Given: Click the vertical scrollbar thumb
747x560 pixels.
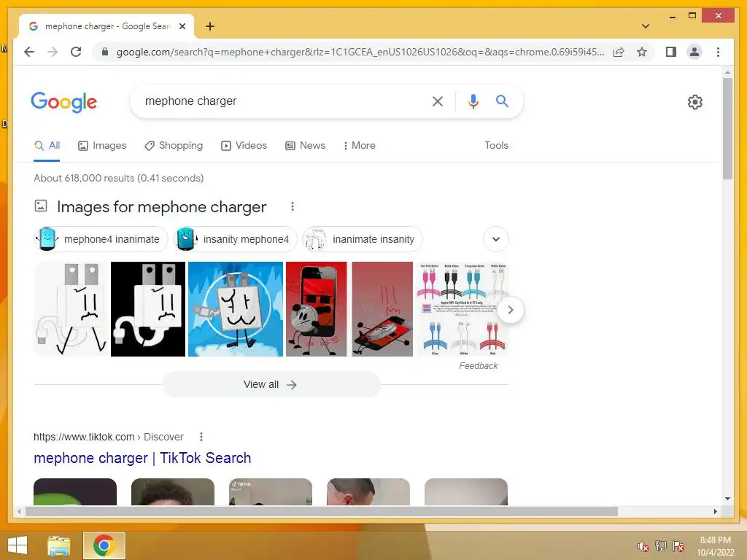Looking at the screenshot, I should click(727, 128).
